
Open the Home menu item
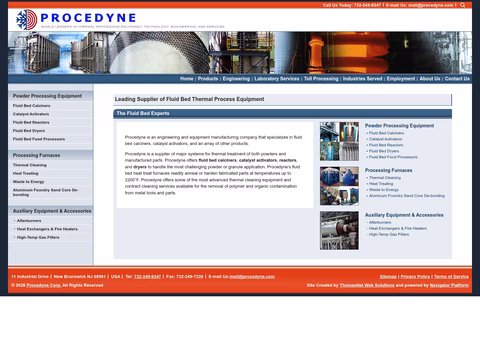tap(186, 79)
